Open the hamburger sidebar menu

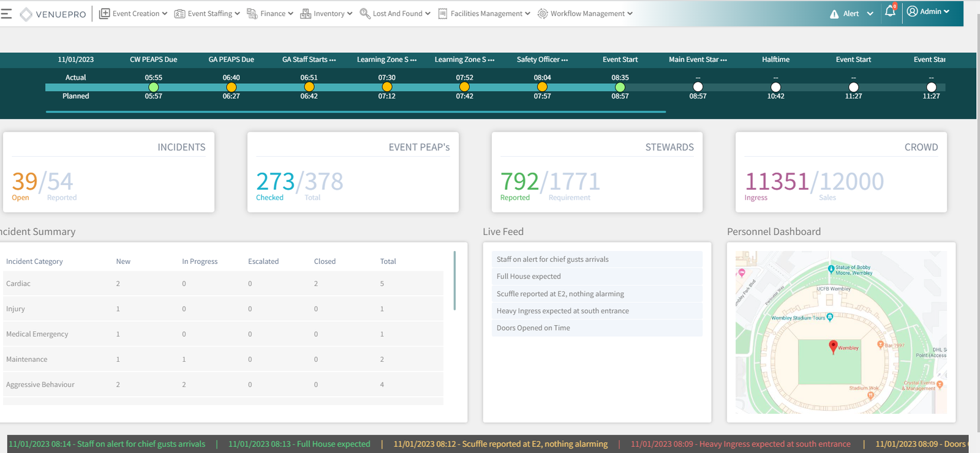[6, 13]
